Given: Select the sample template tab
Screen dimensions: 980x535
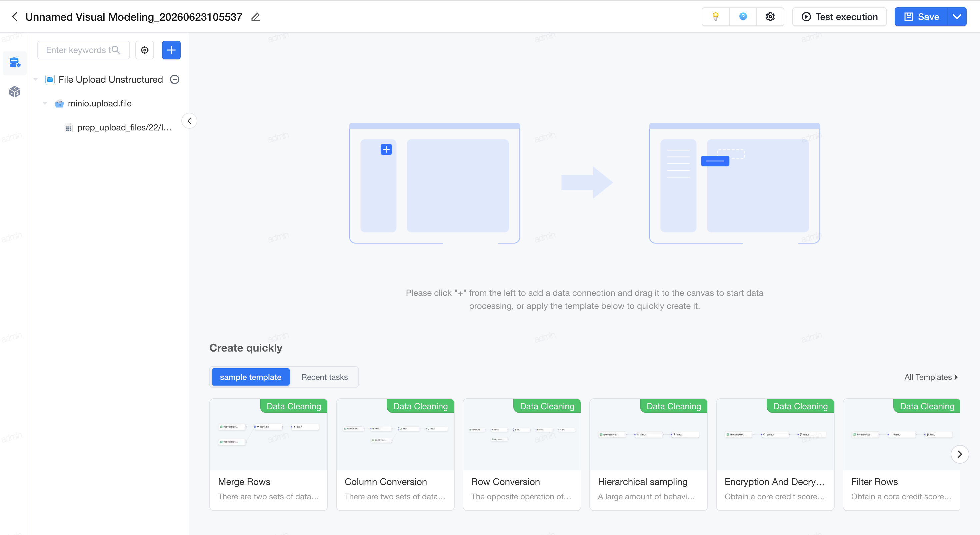Looking at the screenshot, I should pyautogui.click(x=250, y=377).
